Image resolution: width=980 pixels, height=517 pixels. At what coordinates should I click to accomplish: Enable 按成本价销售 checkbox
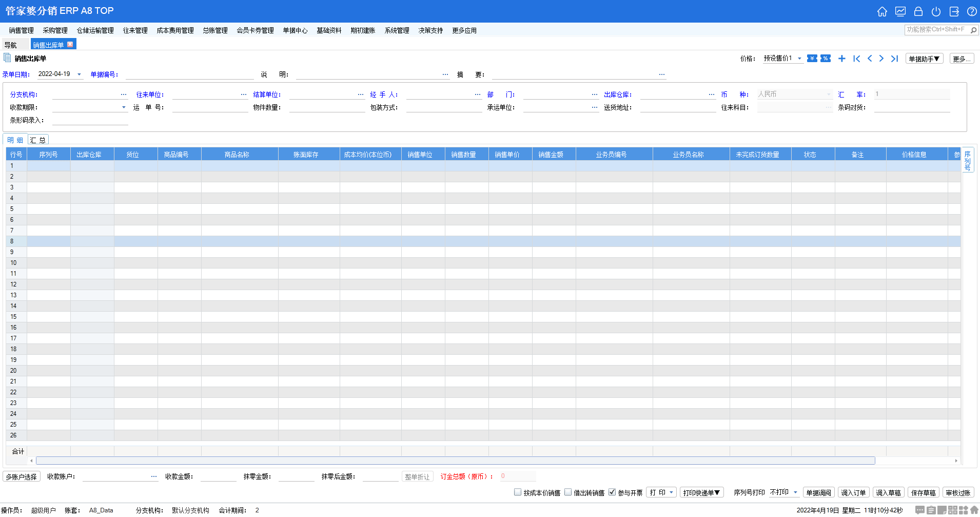click(518, 492)
